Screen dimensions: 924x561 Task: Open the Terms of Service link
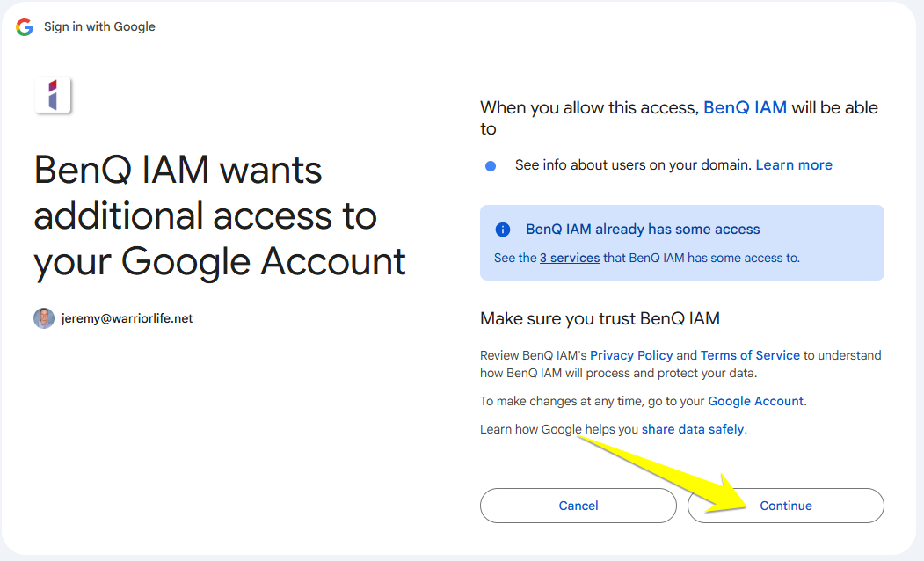click(750, 355)
